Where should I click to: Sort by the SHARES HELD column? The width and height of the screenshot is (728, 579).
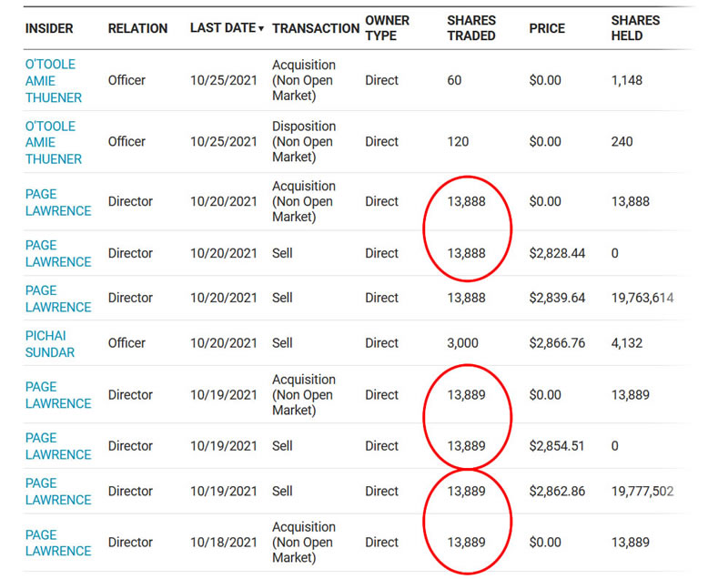coord(636,27)
